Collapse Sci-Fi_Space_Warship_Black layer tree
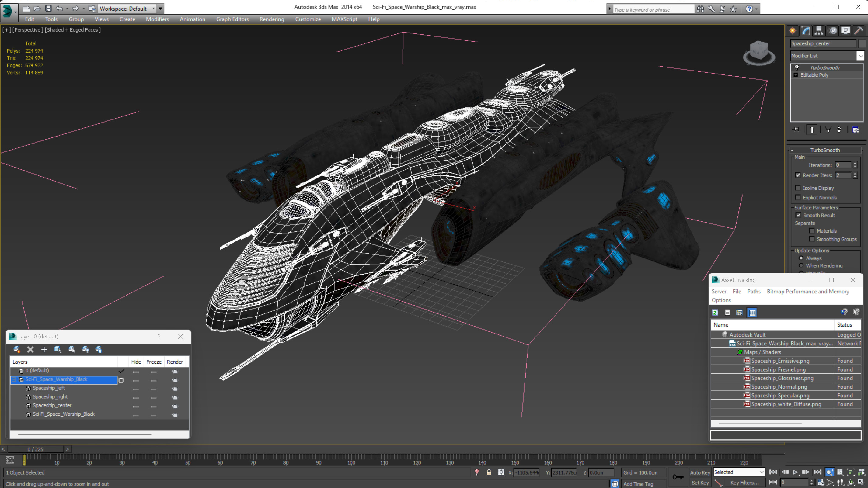This screenshot has width=868, height=488. (14, 379)
